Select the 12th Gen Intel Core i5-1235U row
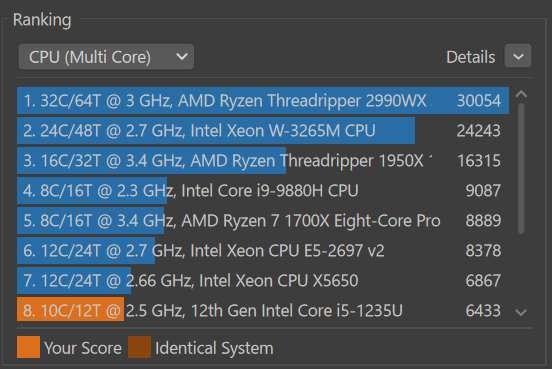 tap(263, 311)
